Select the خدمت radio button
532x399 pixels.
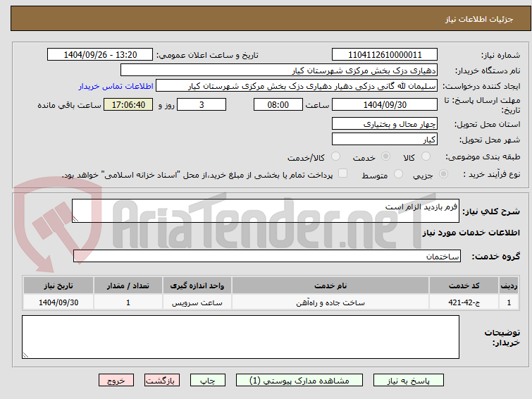(385, 156)
